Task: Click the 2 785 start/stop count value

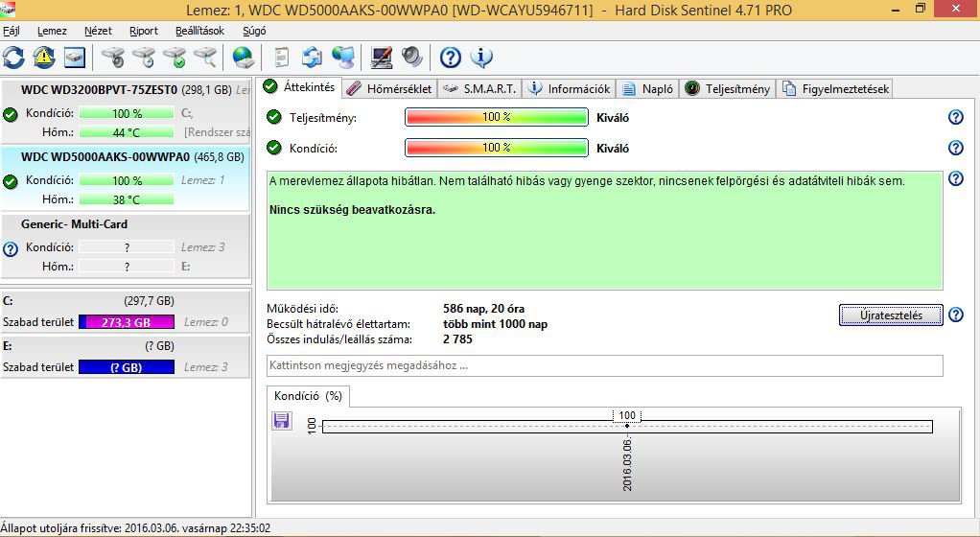Action: click(457, 339)
